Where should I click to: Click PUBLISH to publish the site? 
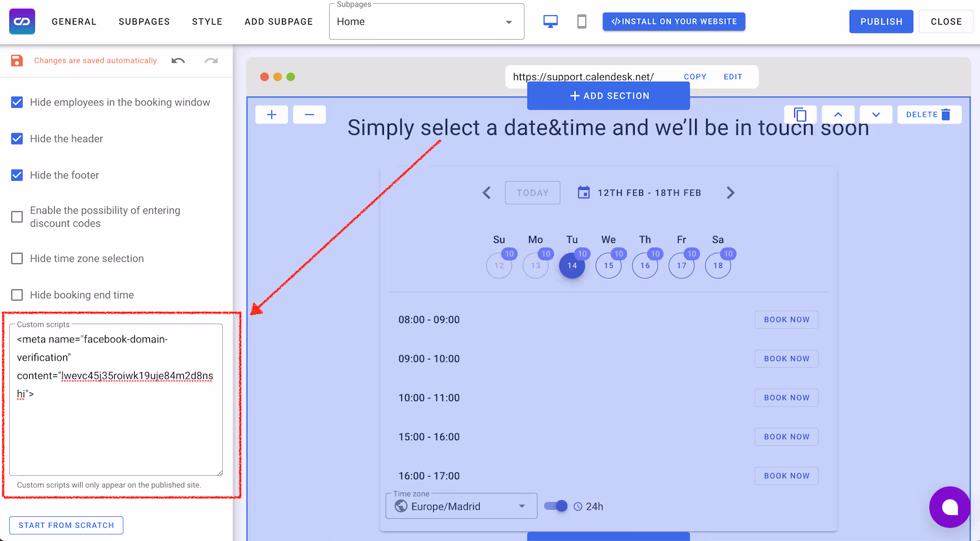click(881, 21)
